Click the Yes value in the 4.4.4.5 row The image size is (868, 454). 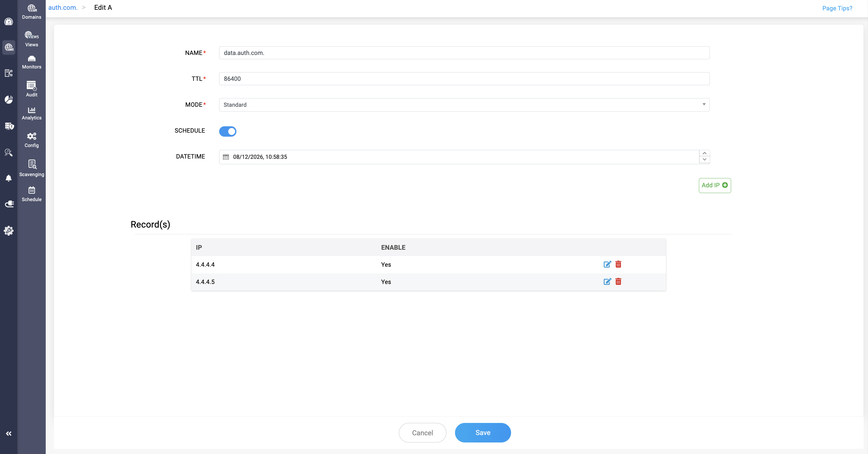pyautogui.click(x=386, y=282)
